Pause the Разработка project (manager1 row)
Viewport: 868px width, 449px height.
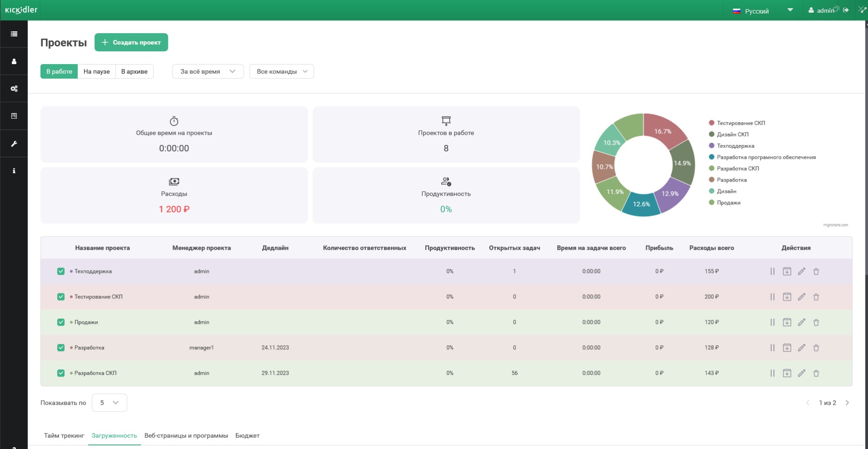click(772, 348)
